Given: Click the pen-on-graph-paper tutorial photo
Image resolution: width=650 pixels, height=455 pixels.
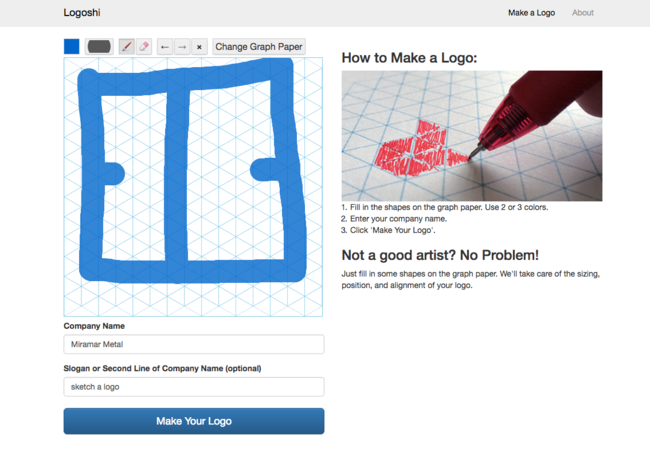Looking at the screenshot, I should pyautogui.click(x=472, y=136).
